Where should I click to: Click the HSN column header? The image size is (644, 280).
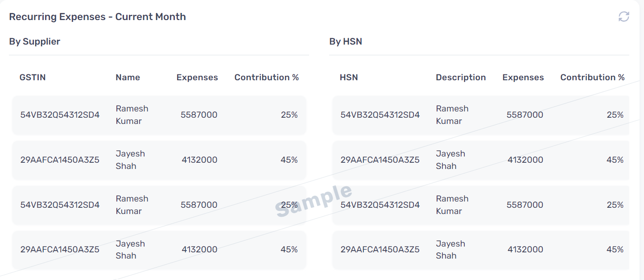[349, 78]
